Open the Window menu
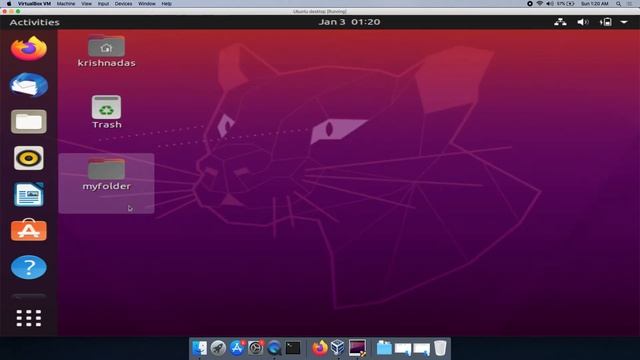 coord(147,4)
